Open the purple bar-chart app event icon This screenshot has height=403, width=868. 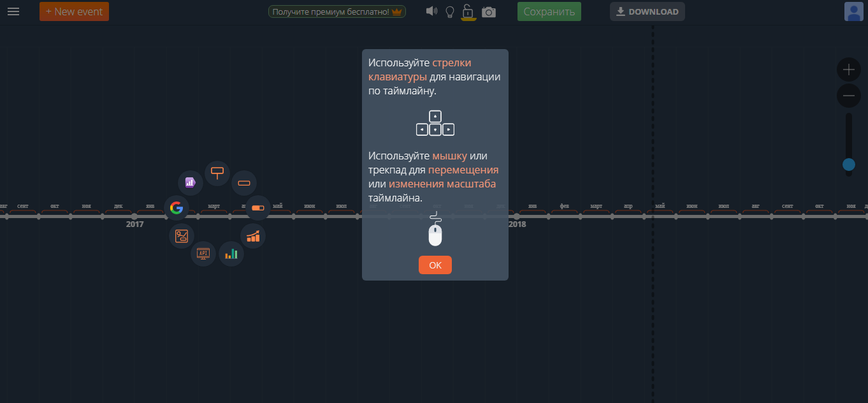coord(190,182)
